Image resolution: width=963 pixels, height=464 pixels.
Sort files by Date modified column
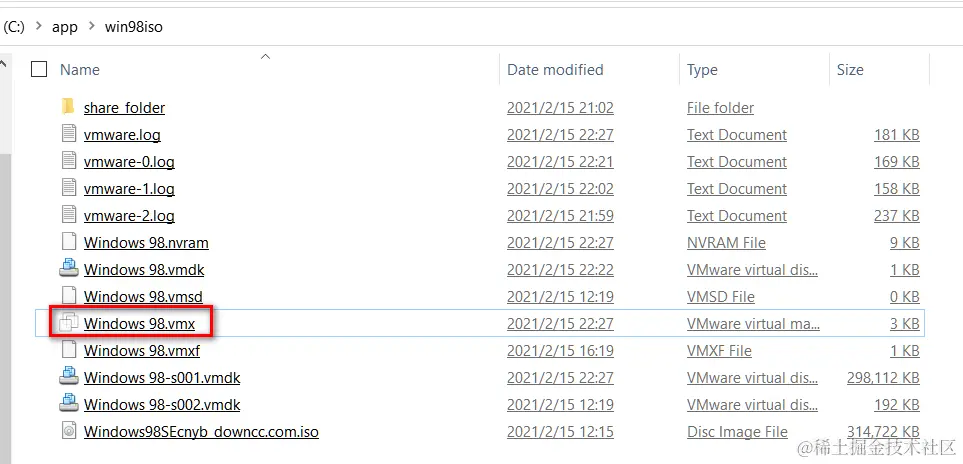[555, 70]
